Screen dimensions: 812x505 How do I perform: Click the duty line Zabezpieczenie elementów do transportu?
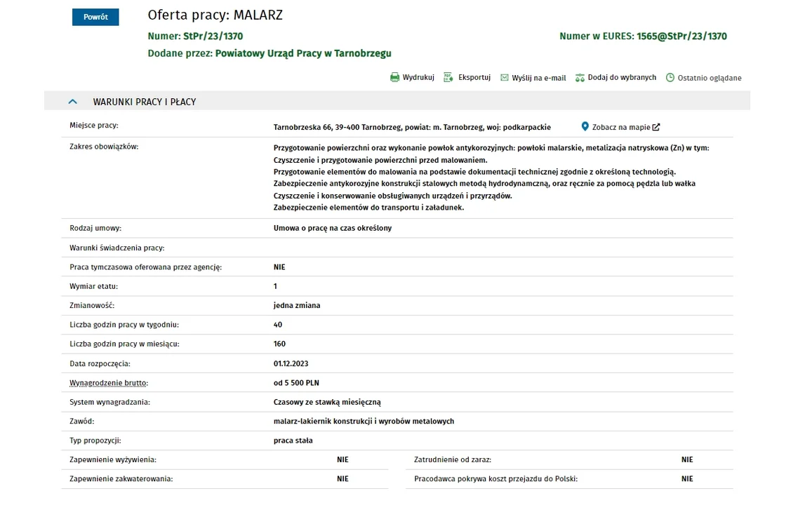tap(368, 208)
